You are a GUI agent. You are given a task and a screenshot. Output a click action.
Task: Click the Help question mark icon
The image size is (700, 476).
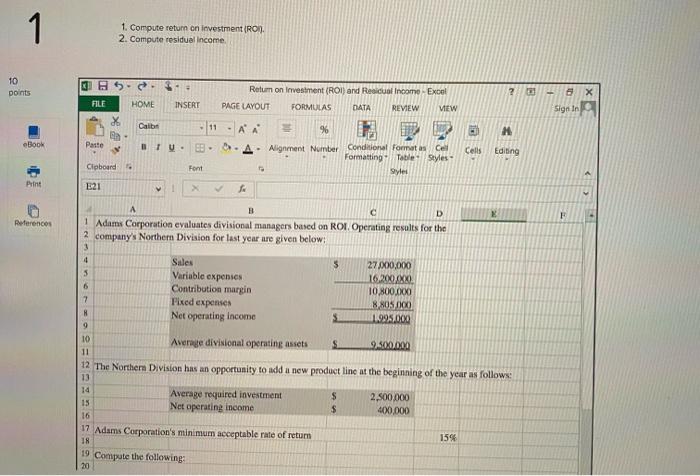tap(511, 92)
